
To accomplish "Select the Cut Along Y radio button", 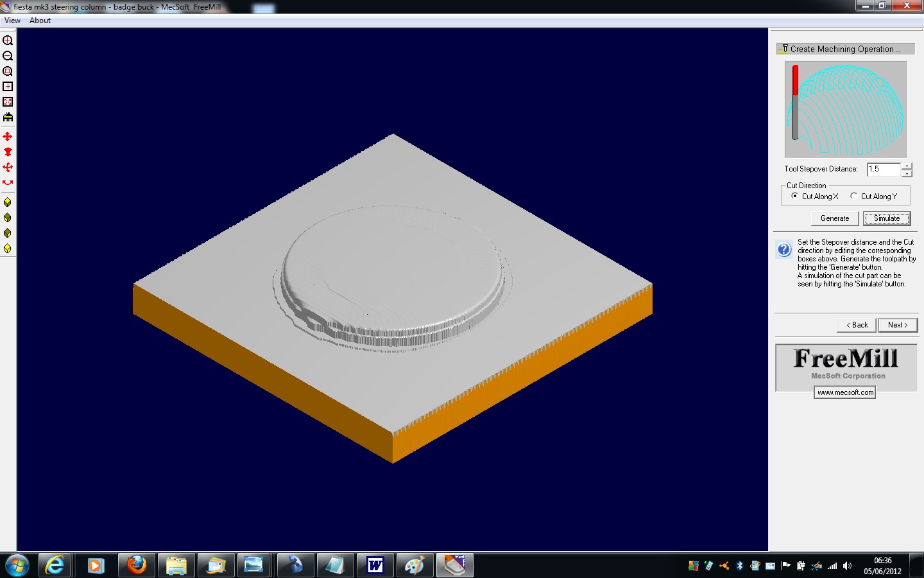I will point(853,196).
